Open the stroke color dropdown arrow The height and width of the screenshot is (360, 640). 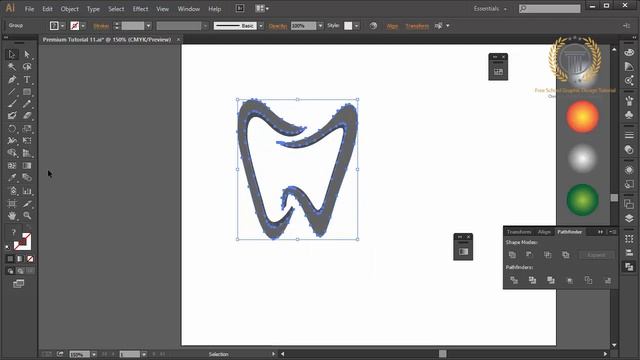[x=83, y=26]
